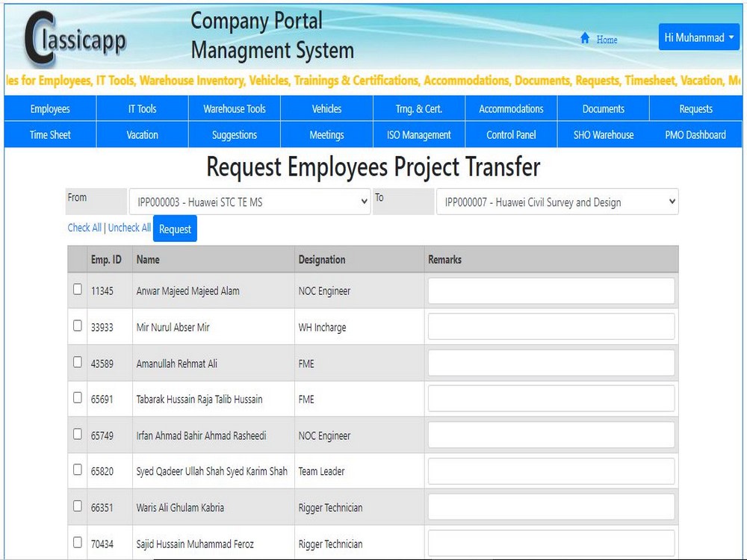Click Remarks field for employee 33933
Screen dimensions: 747x560
pyautogui.click(x=551, y=327)
